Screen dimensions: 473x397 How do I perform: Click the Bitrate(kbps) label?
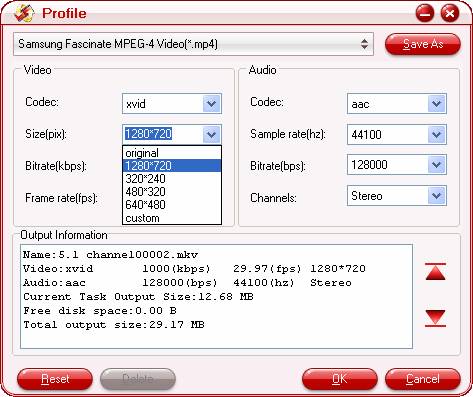[x=56, y=166]
